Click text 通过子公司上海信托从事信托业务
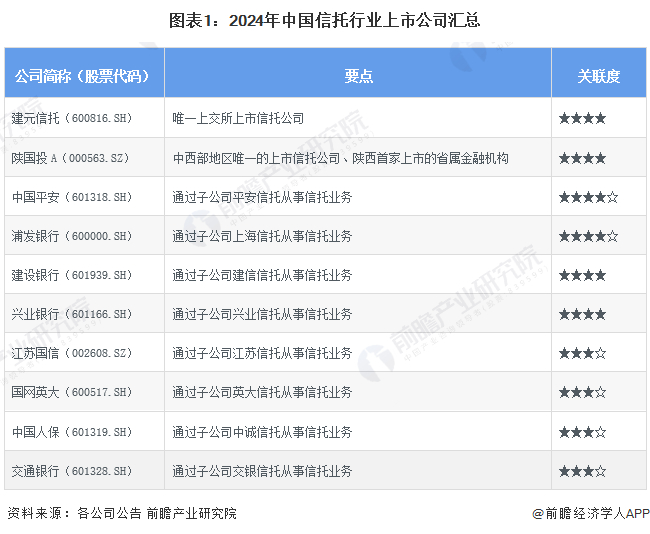The image size is (650, 534). 262,236
